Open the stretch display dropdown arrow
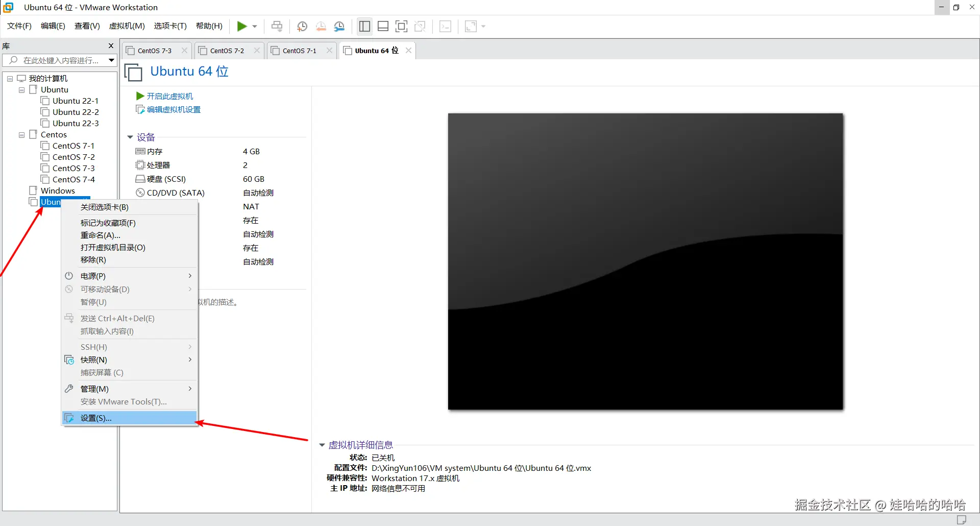 (483, 26)
